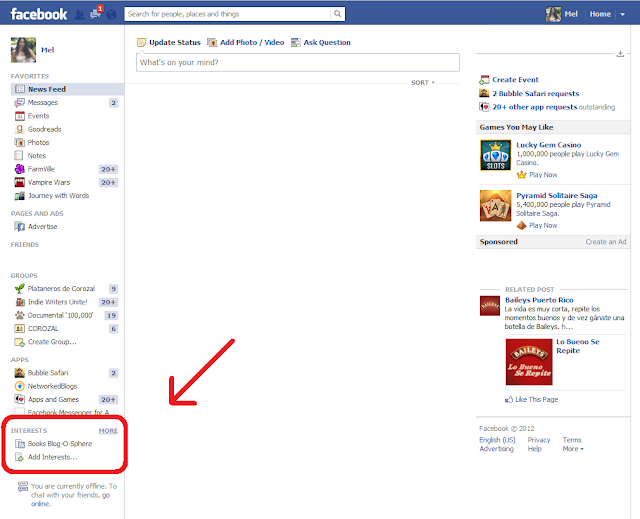Image resolution: width=640 pixels, height=519 pixels.
Task: Click Play Now for Pyramid Solitaire Saga
Action: tap(543, 225)
